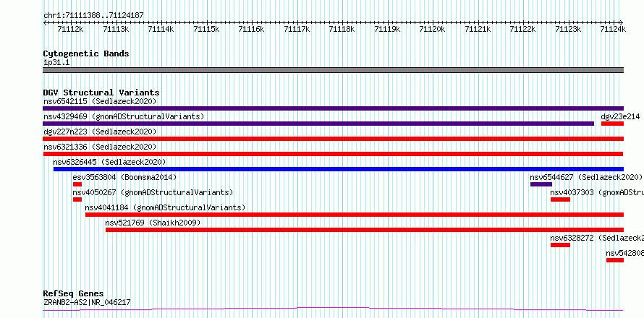
Task: Select the red bar for nsv4041184
Action: tap(355, 215)
